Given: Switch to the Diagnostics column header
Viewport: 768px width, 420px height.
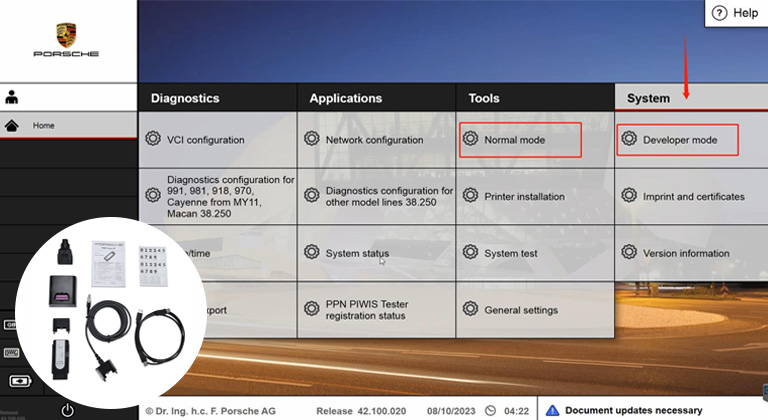Looking at the screenshot, I should (x=184, y=98).
